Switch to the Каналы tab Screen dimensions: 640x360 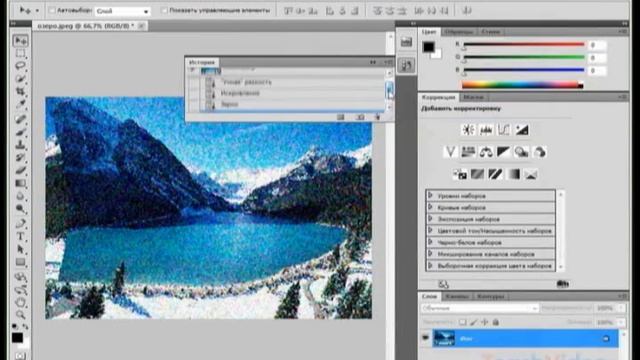point(457,296)
